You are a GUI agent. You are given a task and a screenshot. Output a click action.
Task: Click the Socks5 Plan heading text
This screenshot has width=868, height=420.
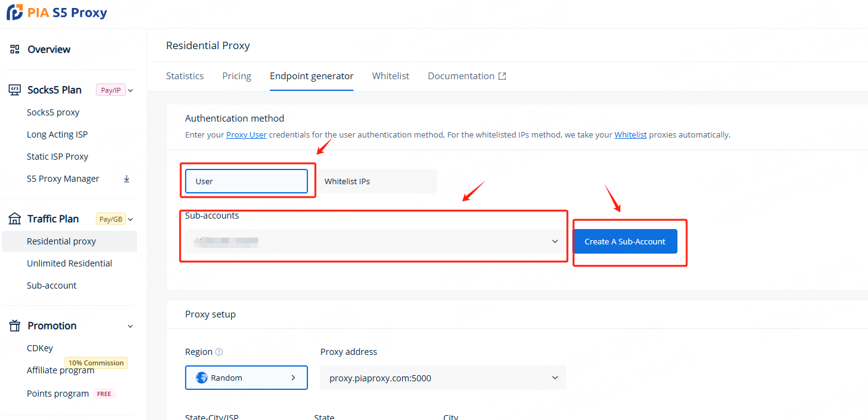pyautogui.click(x=55, y=90)
